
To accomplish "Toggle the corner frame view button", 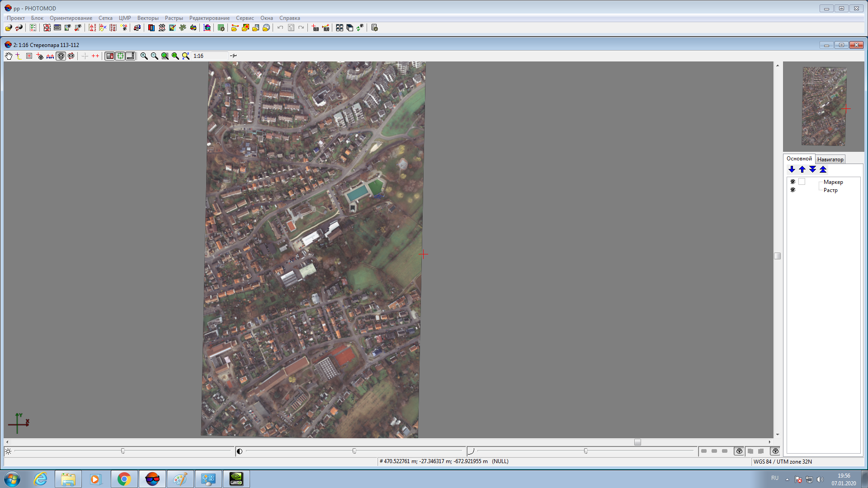I will pos(130,56).
